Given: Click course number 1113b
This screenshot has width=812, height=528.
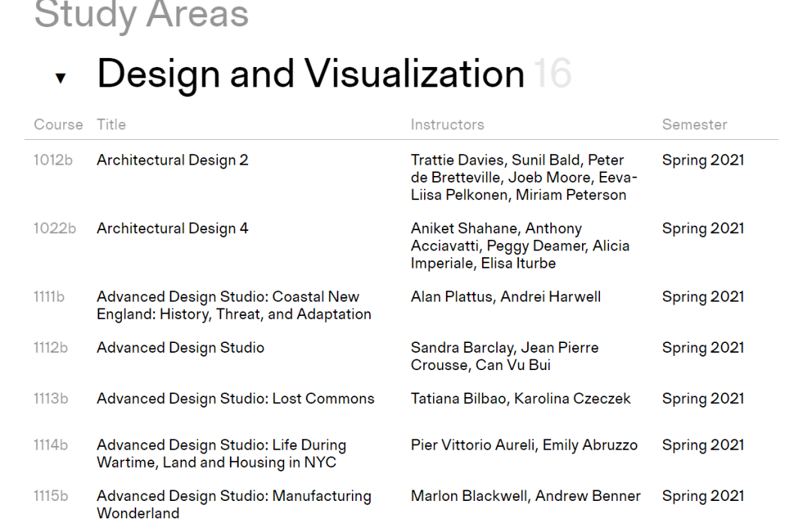Looking at the screenshot, I should pos(50,399).
